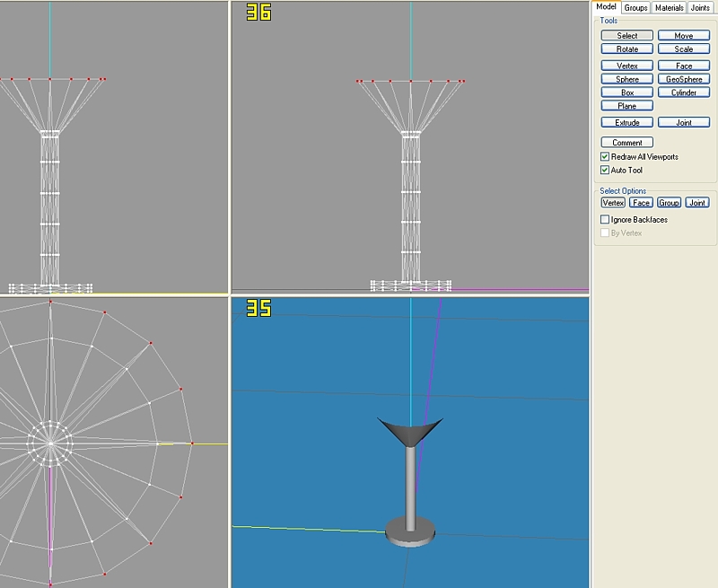Disable the Auto Tool checkbox
Viewport: 718px width, 588px height.
[x=605, y=171]
